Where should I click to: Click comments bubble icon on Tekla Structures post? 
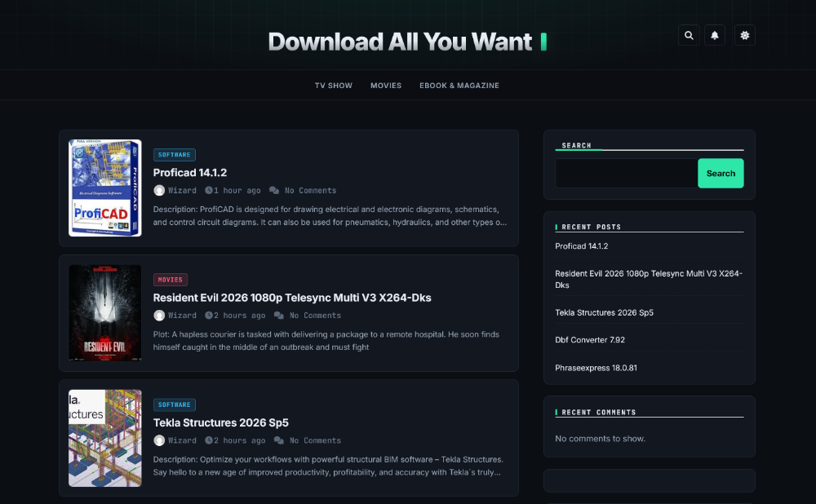tap(279, 440)
